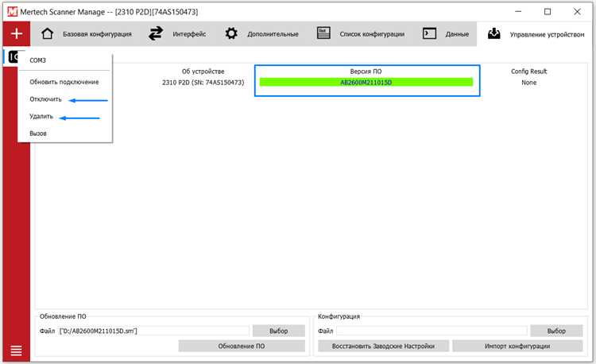Minimize the Mertech Scanner Manage window

518,12
